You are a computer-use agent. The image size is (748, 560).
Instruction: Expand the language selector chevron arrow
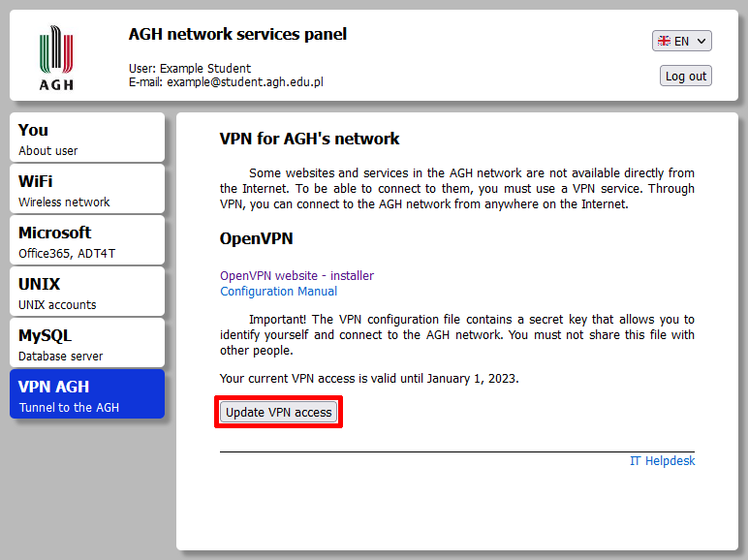701,41
